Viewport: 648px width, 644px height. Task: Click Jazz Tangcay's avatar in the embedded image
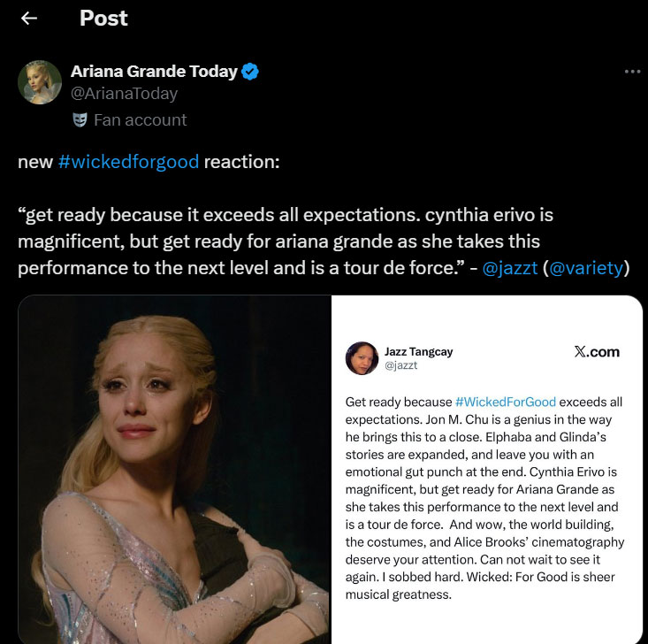click(x=362, y=357)
